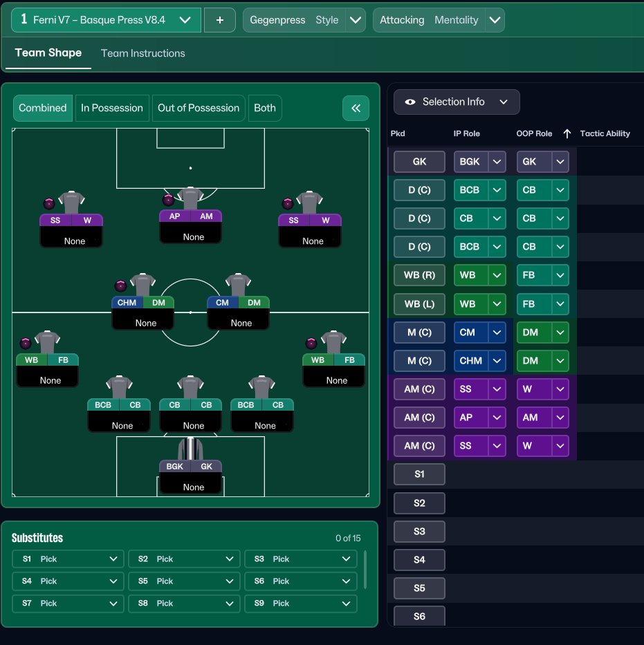The height and width of the screenshot is (645, 644).
Task: Switch pitch view to Both
Action: [x=265, y=108]
